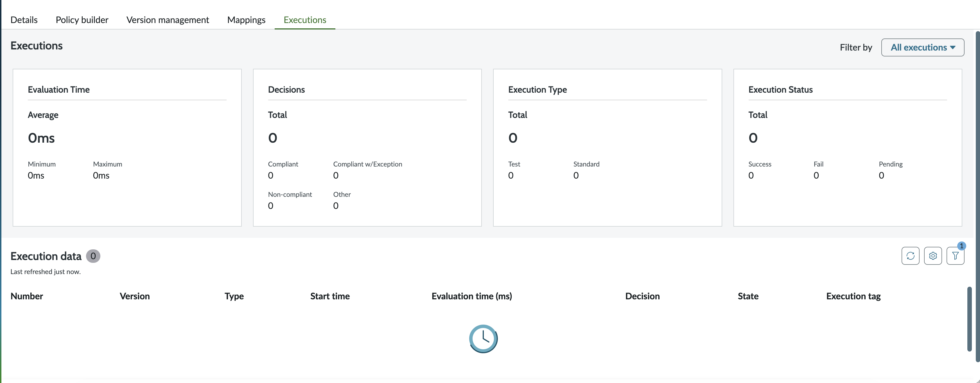Click the Success label in Execution Status
The image size is (980, 383).
tap(760, 164)
